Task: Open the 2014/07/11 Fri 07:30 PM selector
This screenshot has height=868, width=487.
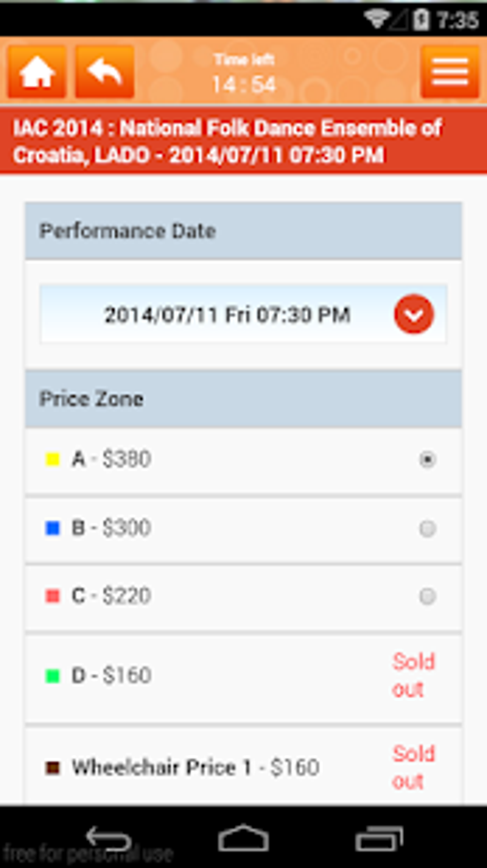Action: pyautogui.click(x=227, y=315)
